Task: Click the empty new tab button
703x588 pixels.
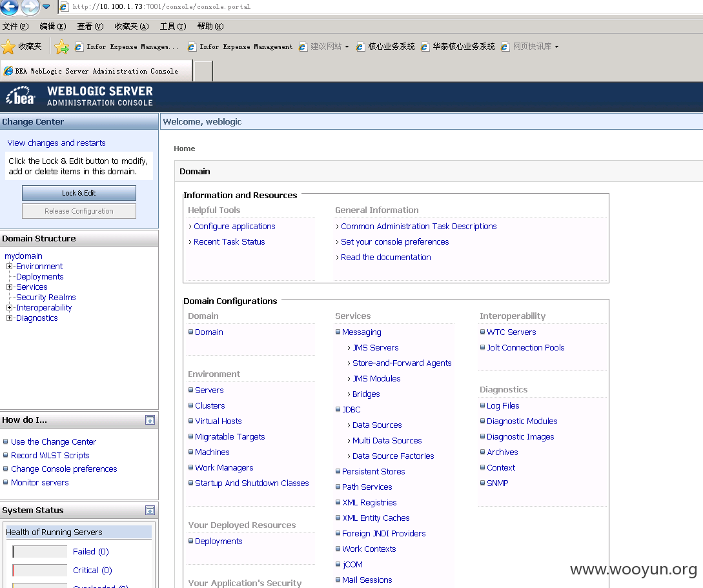Action: pos(203,71)
